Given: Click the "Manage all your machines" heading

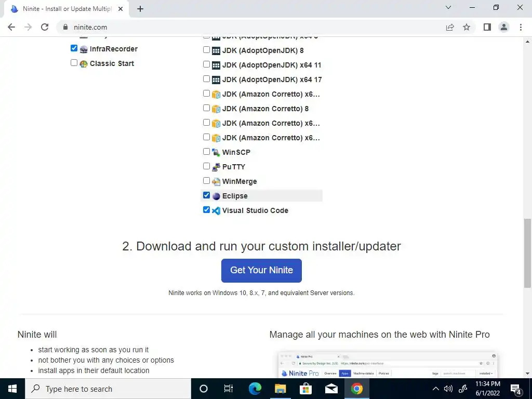Looking at the screenshot, I should coord(379,335).
